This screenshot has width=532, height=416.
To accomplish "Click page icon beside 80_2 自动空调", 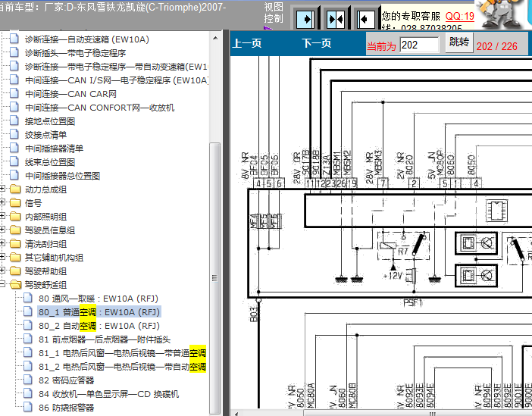I will click(28, 325).
